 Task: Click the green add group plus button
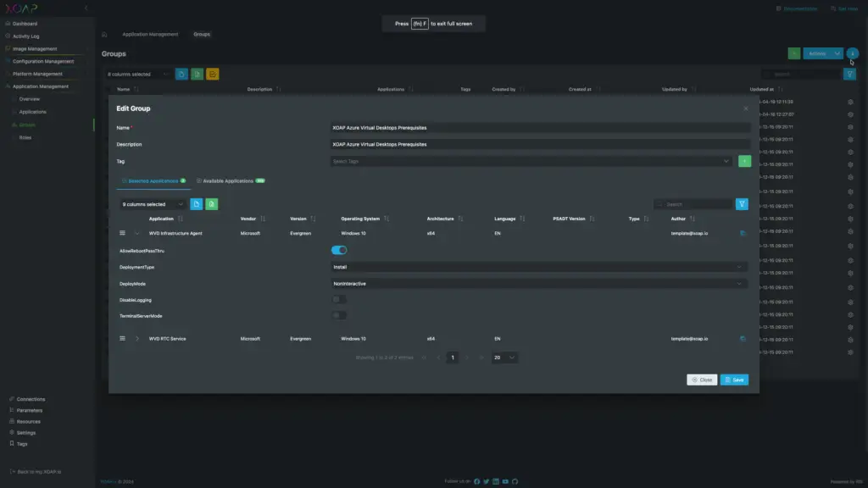[x=793, y=53]
